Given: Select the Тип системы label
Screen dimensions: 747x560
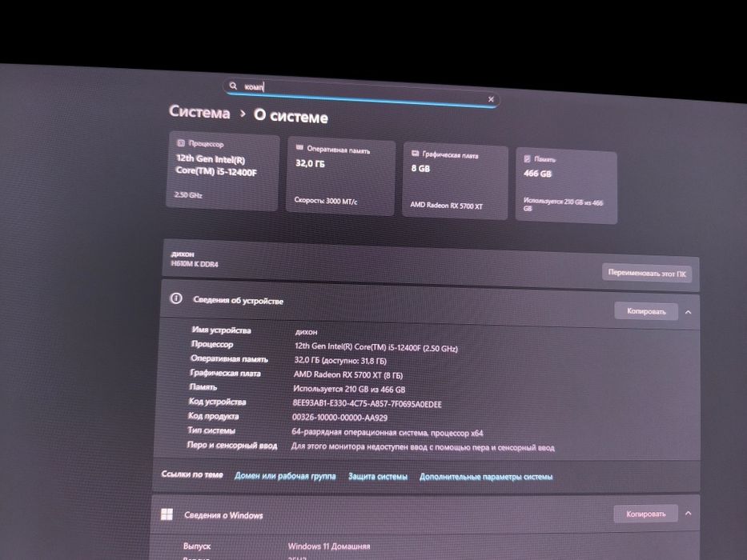Looking at the screenshot, I should [x=211, y=430].
